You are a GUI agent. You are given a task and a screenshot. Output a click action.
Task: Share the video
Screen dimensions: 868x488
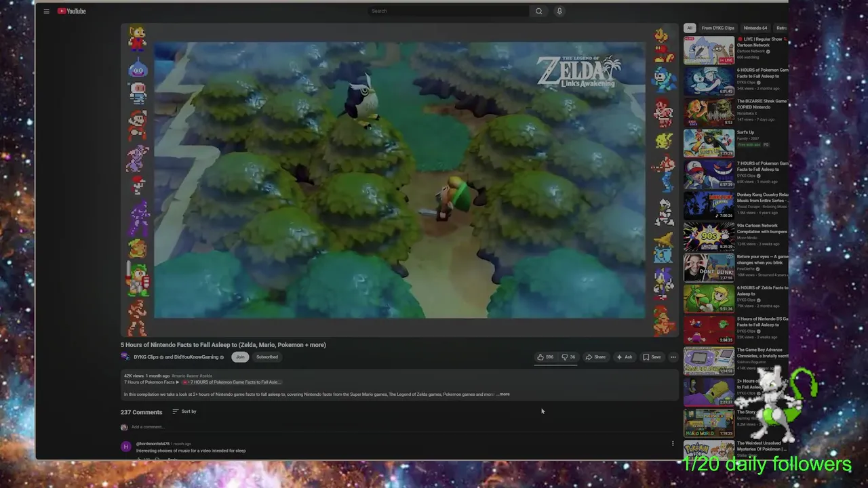(x=596, y=357)
